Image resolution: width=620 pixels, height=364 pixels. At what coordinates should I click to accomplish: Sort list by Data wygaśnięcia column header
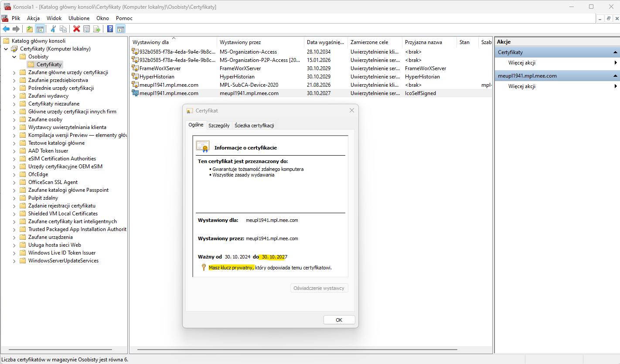325,42
